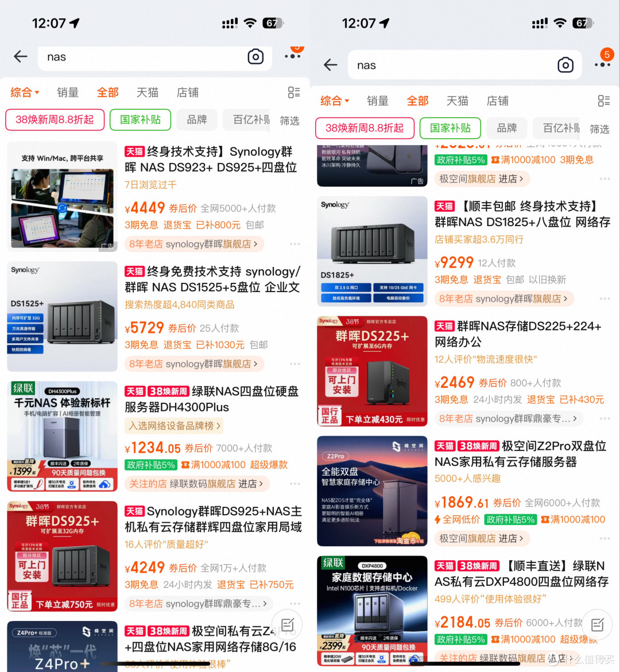Open 绿联数码旗舰店 进店 under DH4300Plus
This screenshot has height=672, width=620.
(x=196, y=484)
